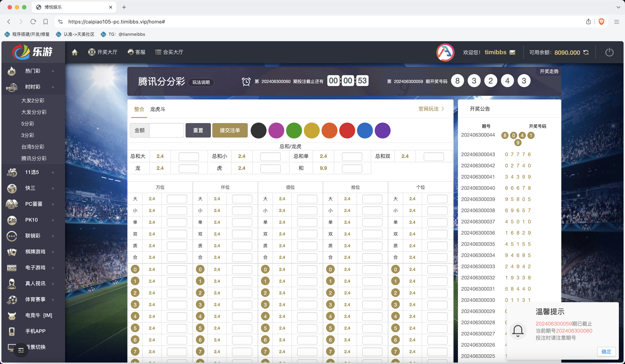Open 官网玩法 link
Screen dimensions: 625x364
coord(431,109)
